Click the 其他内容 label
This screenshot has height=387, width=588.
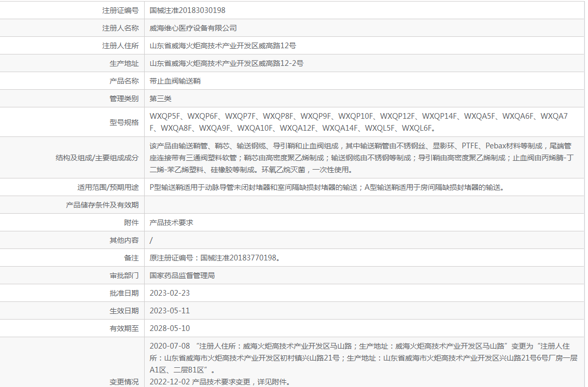pyautogui.click(x=124, y=240)
